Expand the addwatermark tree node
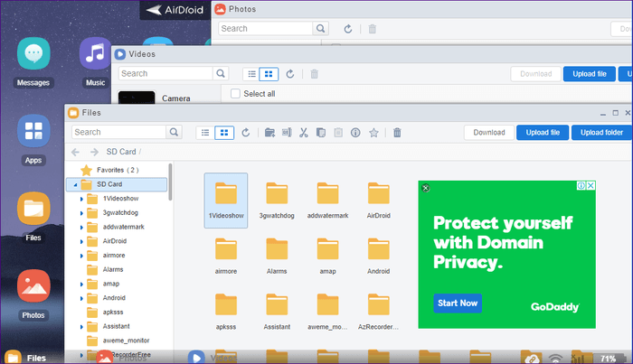 (x=81, y=228)
